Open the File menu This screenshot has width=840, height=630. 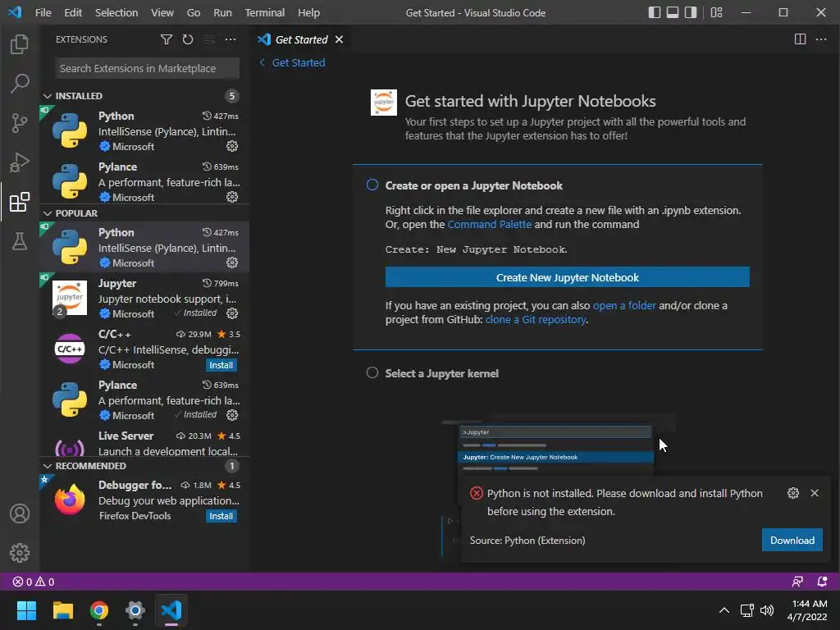point(43,12)
